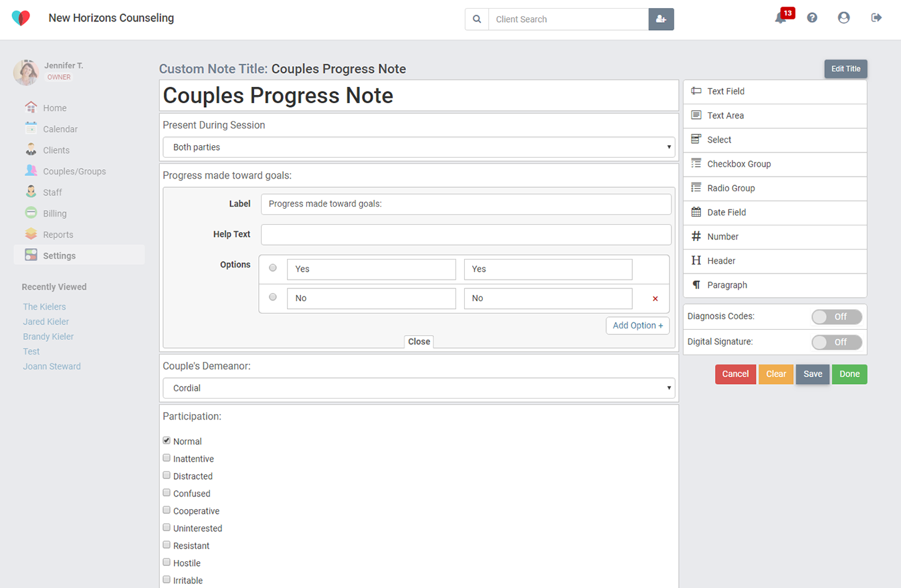Click the first Yes option text box
The width and height of the screenshot is (901, 588).
371,270
